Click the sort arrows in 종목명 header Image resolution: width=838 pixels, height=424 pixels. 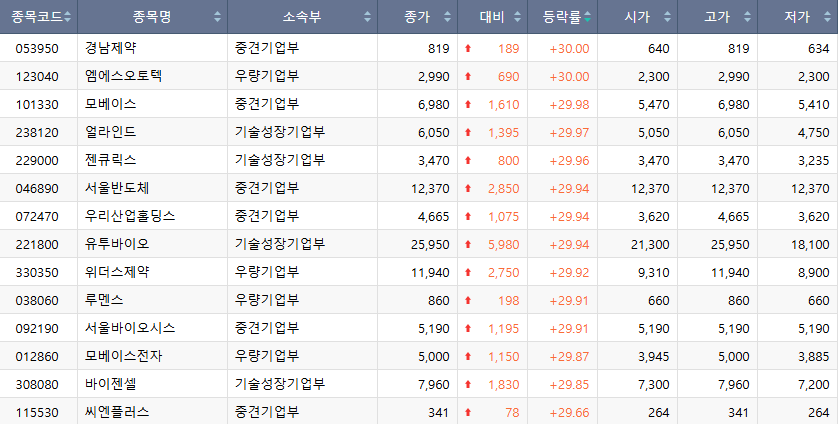pos(218,17)
